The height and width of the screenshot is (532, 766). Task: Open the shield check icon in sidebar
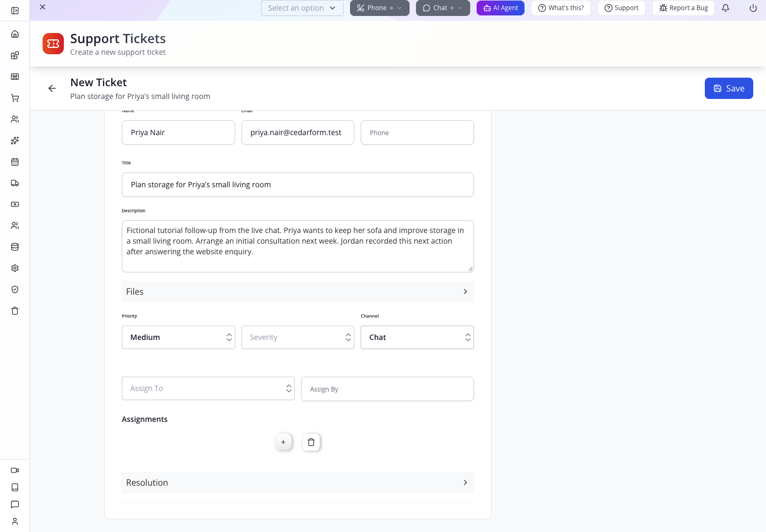tap(15, 289)
